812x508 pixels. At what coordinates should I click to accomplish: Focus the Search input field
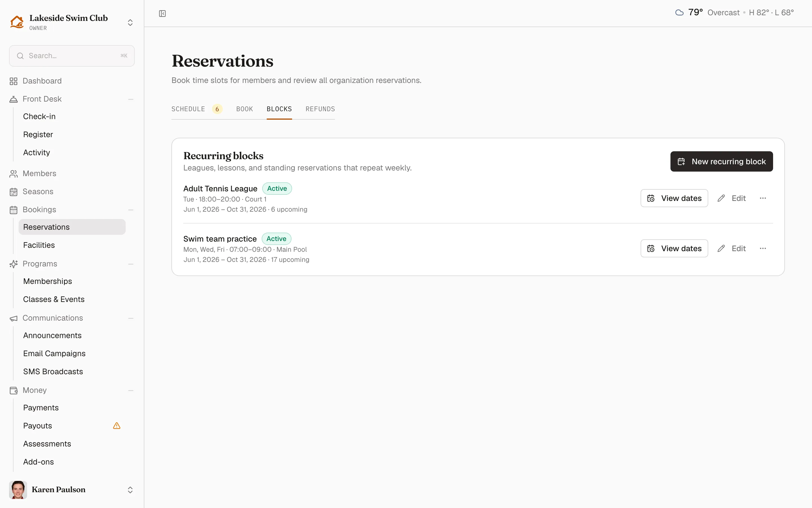coord(72,56)
